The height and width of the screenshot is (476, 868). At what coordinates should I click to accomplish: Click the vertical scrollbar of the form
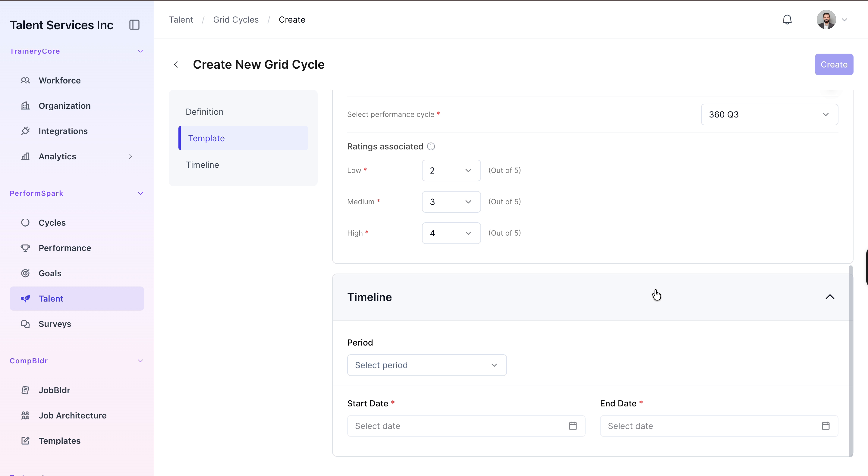[x=851, y=361]
